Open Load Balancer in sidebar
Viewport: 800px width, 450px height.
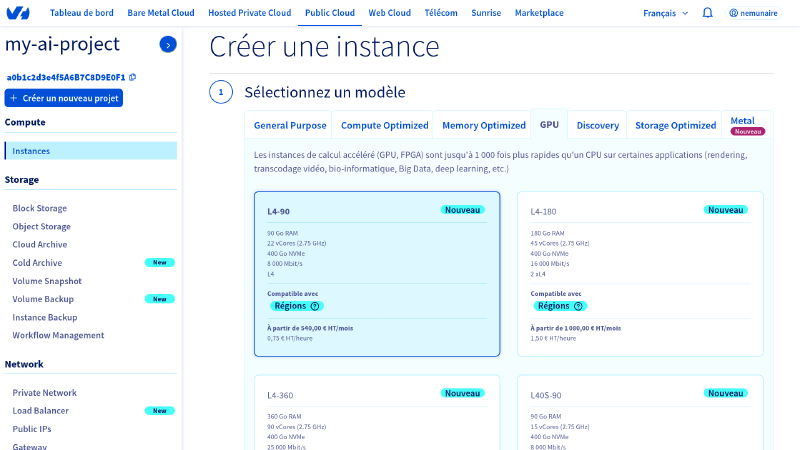[40, 411]
